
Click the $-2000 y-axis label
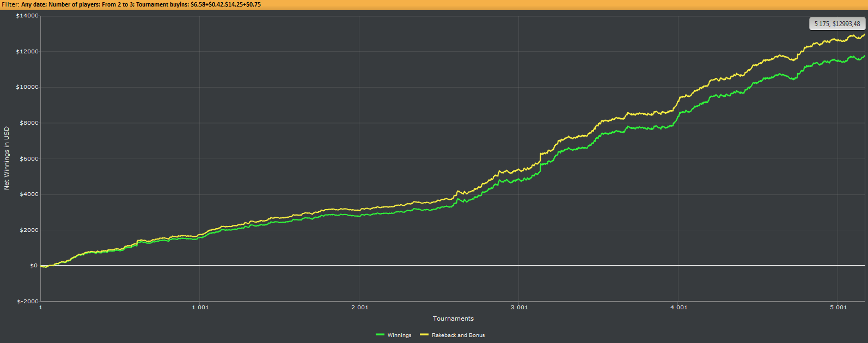point(28,302)
